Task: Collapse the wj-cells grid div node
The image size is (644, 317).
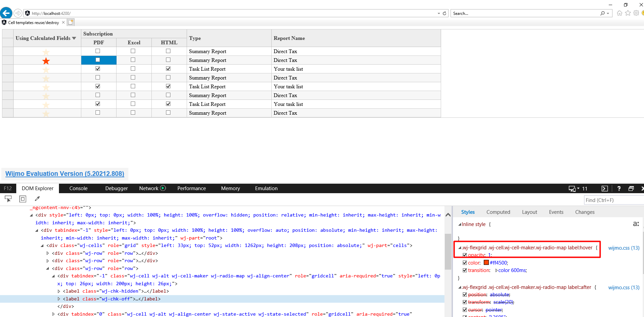Action: pos(42,246)
